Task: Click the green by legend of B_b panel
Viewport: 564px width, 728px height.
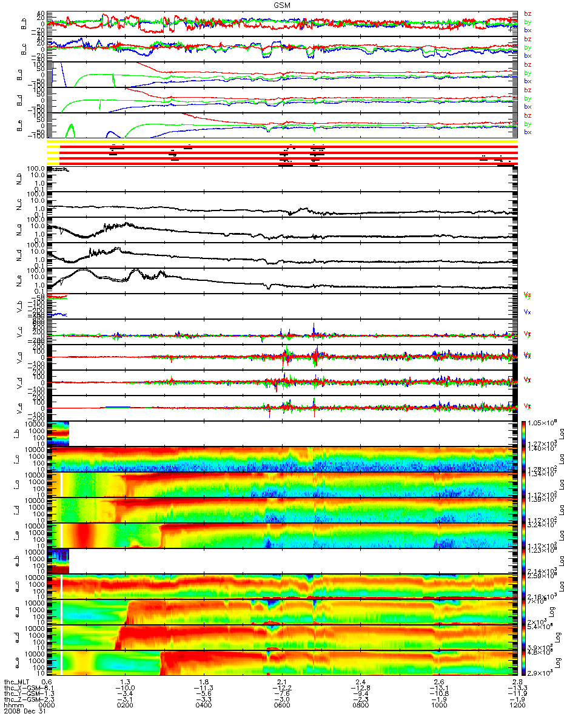Action: pos(528,22)
